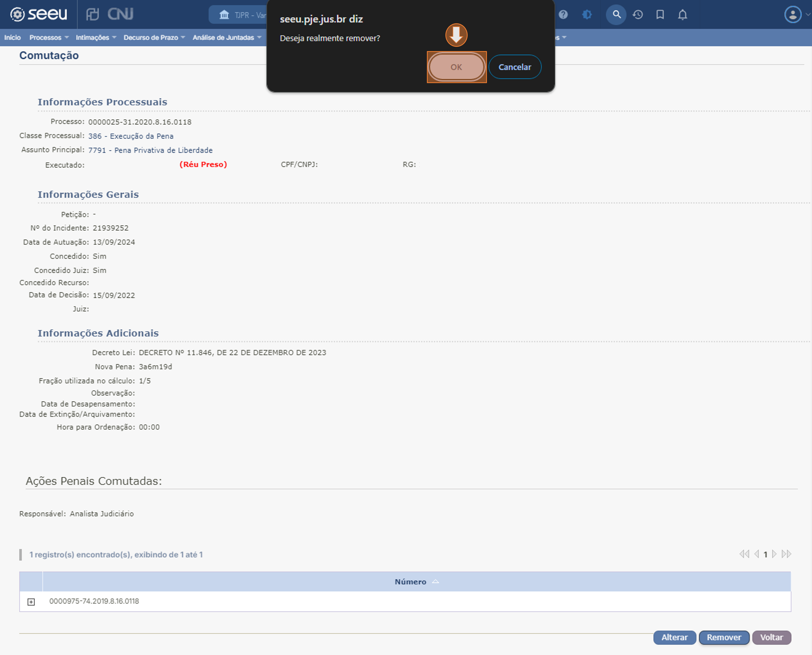Go to next page of results
This screenshot has height=655, width=812.
774,554
